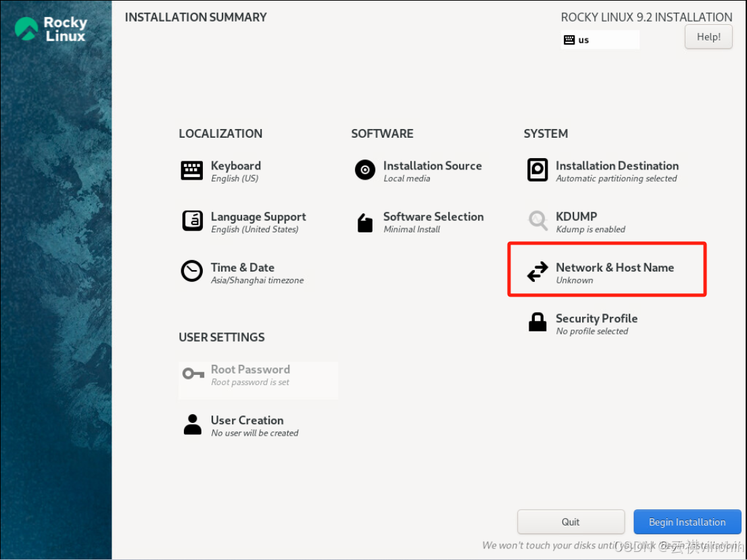Click the KDUMP magnifier icon
Viewport: 747px width, 560px height.
click(x=538, y=221)
